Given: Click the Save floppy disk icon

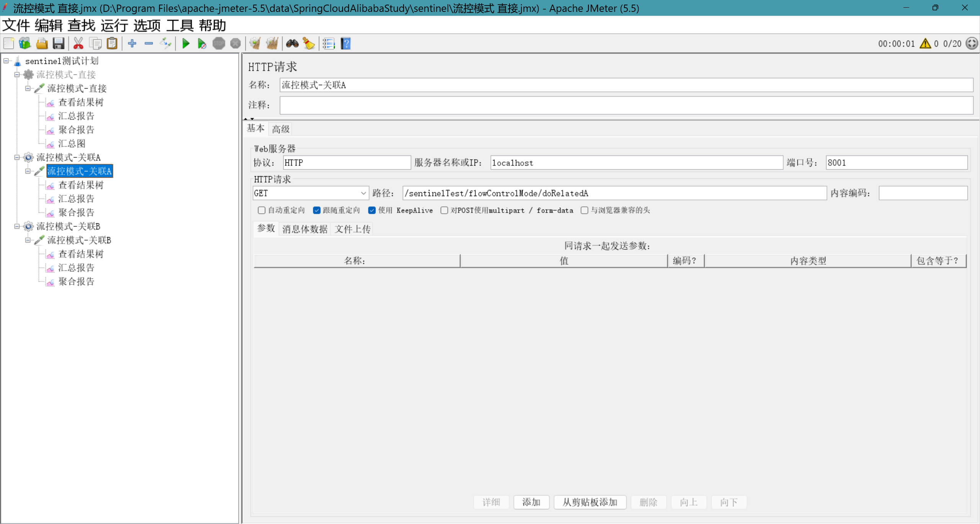Looking at the screenshot, I should (x=59, y=44).
